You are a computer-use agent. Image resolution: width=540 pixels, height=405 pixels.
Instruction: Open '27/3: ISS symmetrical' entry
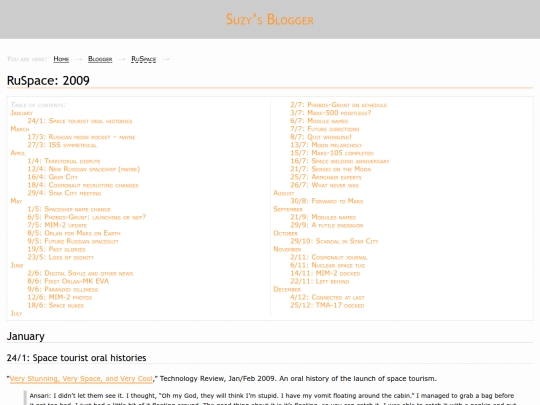[62, 145]
